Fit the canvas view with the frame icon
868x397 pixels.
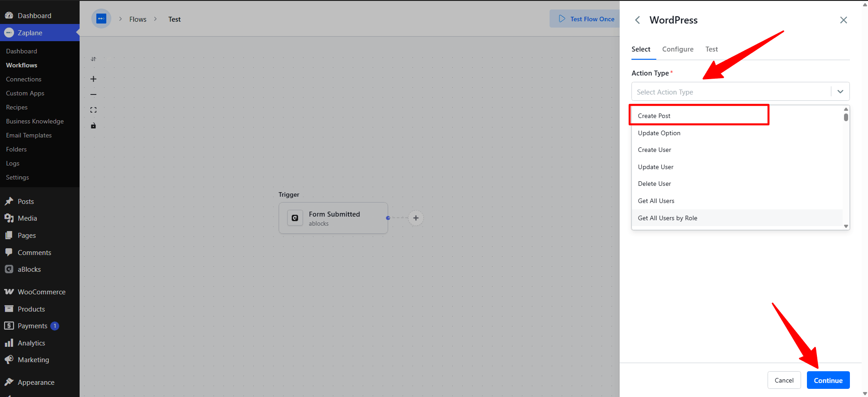[94, 110]
